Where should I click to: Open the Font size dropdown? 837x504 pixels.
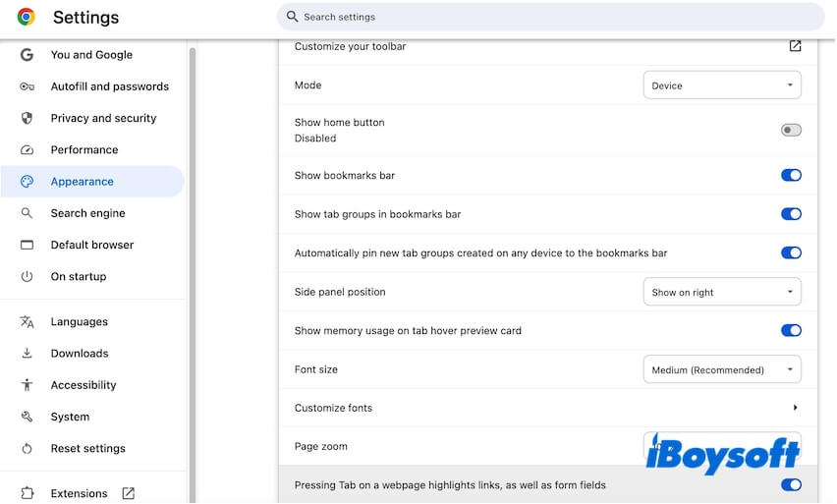pyautogui.click(x=722, y=369)
